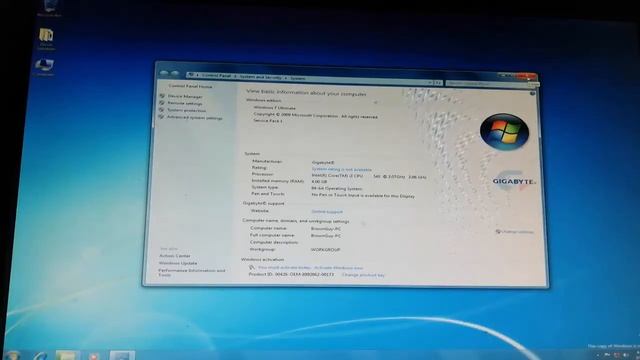Click the Forward navigation arrow in System window

(175, 74)
